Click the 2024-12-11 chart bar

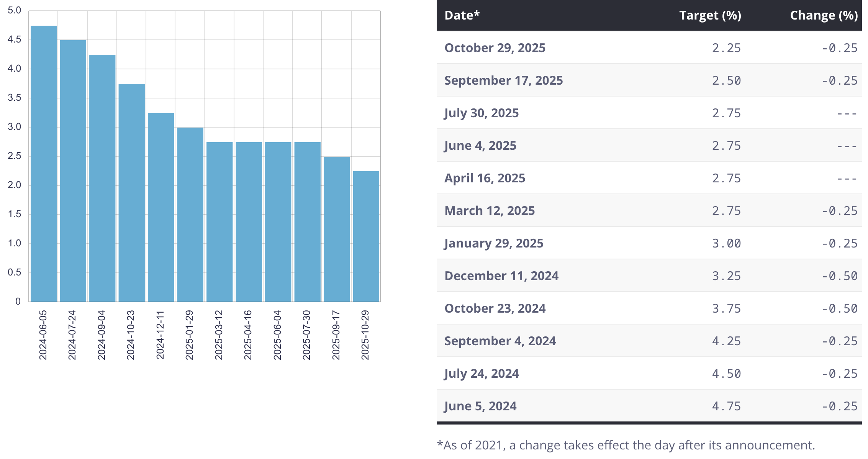(161, 207)
